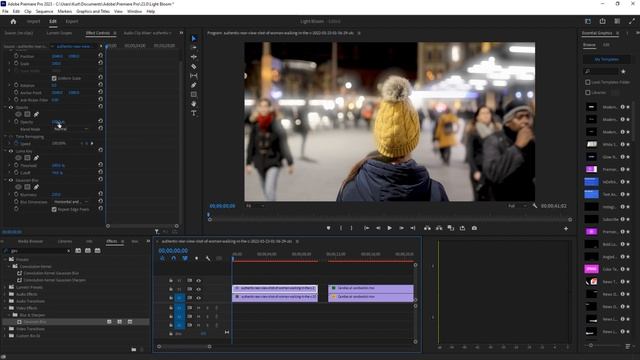Select the Slip tool
The width and height of the screenshot is (640, 360).
point(194,76)
